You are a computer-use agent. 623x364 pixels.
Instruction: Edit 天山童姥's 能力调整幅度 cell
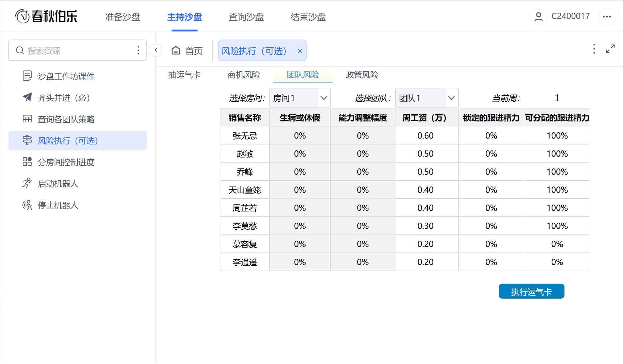[363, 190]
